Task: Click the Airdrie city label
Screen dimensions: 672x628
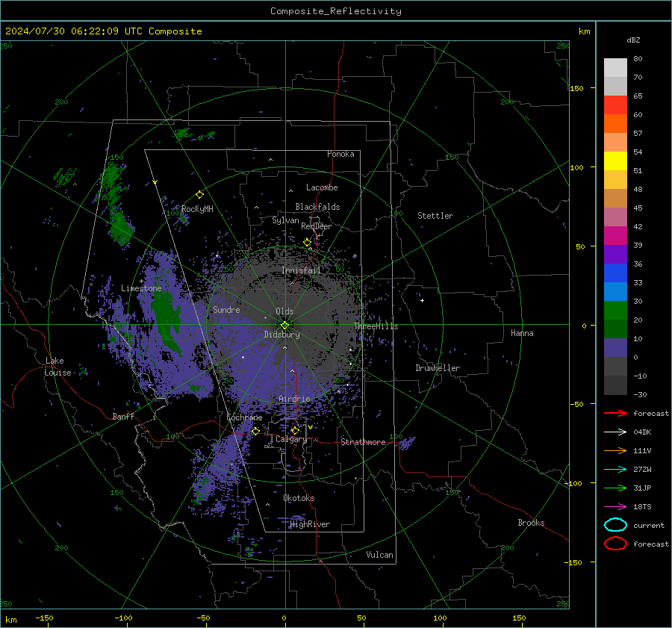Action: pyautogui.click(x=294, y=399)
